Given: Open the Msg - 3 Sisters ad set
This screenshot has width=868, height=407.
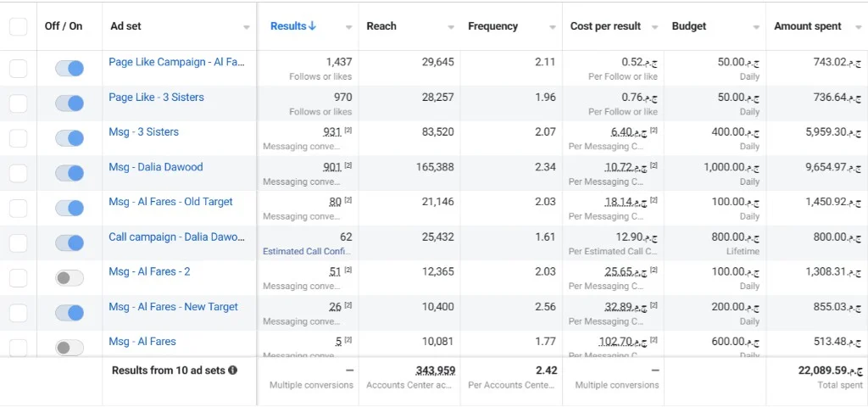Looking at the screenshot, I should (143, 131).
